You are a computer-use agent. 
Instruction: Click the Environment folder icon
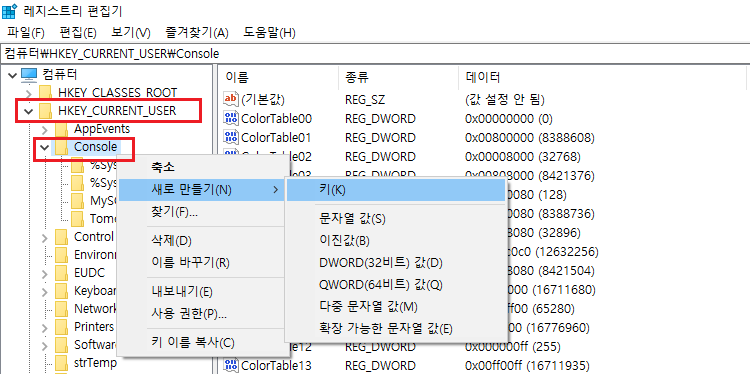pyautogui.click(x=62, y=255)
